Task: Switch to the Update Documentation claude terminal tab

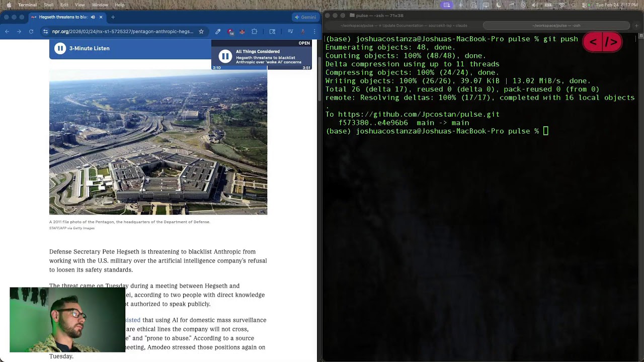Action: (x=404, y=25)
